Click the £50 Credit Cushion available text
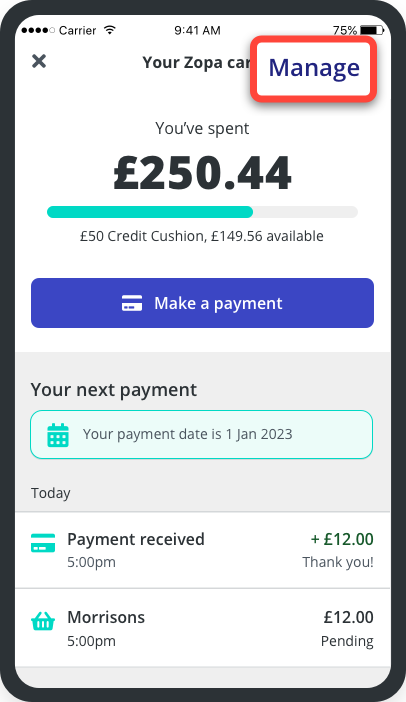Screen dimensions: 406x702 (x=202, y=236)
